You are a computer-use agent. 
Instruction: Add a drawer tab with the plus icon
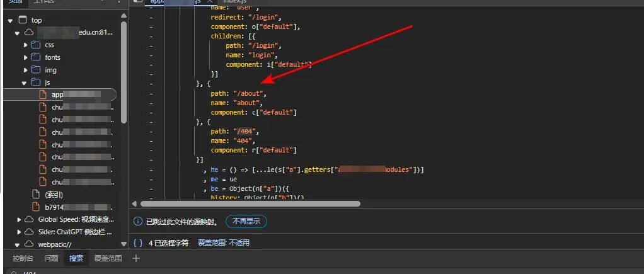pyautogui.click(x=136, y=258)
